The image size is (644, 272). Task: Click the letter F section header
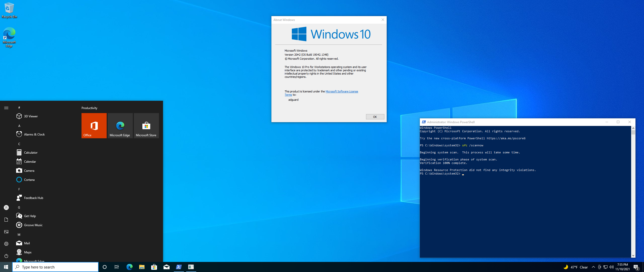(19, 189)
